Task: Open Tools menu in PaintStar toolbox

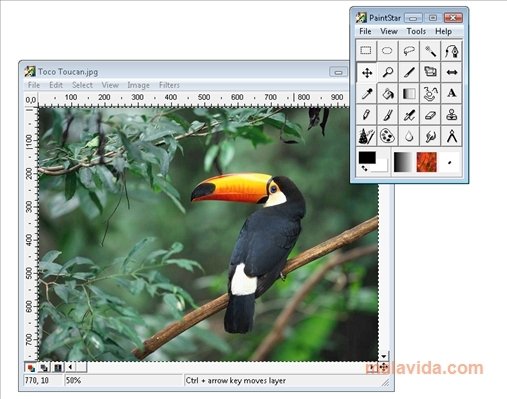Action: pos(416,31)
